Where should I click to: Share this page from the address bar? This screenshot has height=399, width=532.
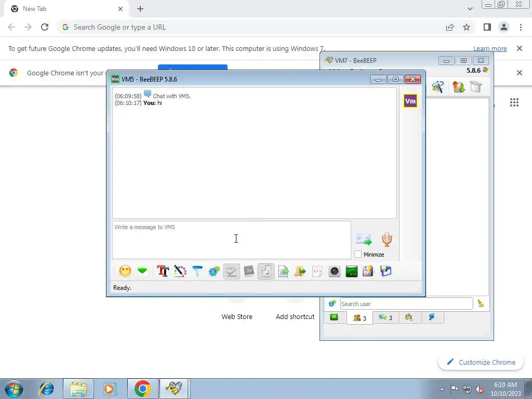[450, 27]
